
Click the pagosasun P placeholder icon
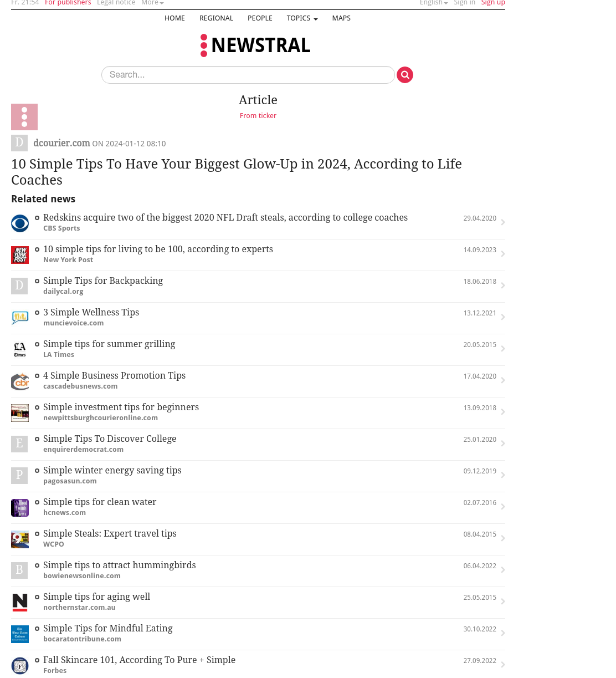point(19,476)
